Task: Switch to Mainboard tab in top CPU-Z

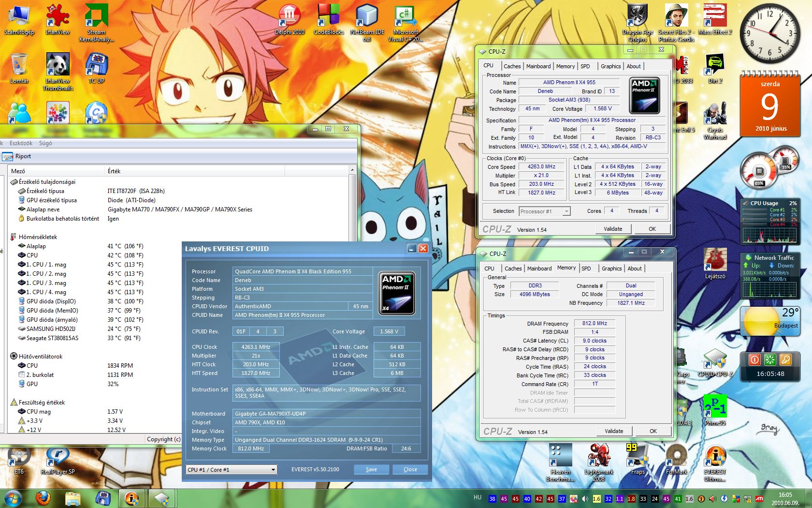Action: [x=538, y=66]
